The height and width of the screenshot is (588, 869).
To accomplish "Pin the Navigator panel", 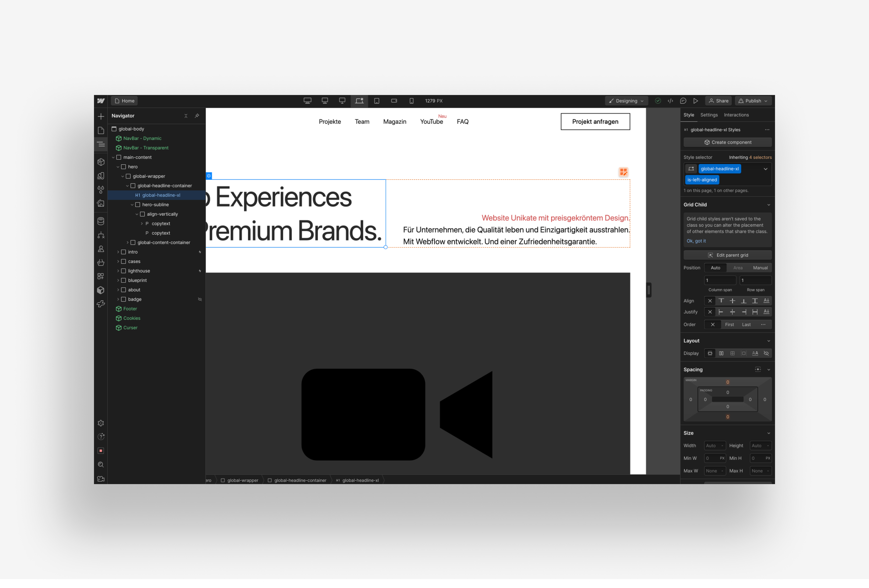I will click(x=197, y=116).
